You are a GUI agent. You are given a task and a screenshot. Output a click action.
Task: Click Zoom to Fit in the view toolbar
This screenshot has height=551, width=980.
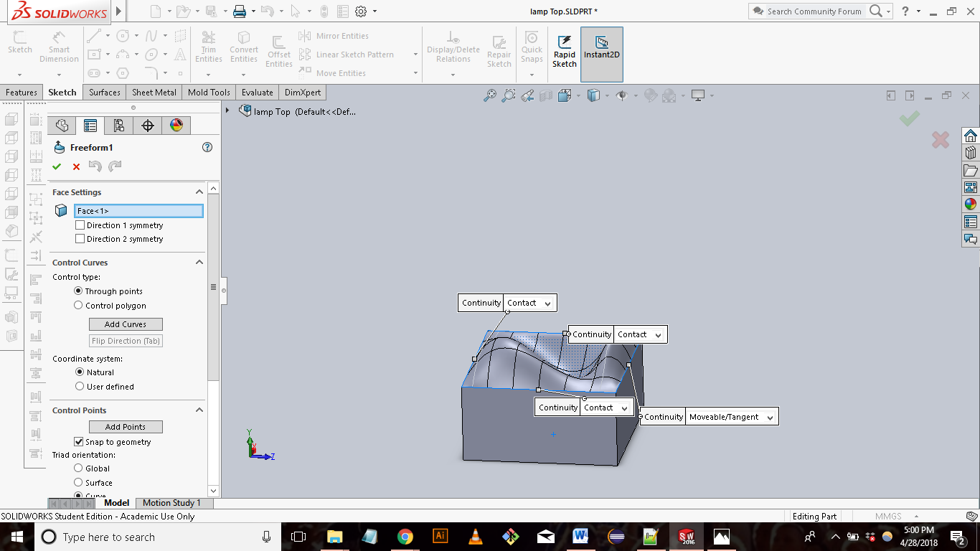coord(490,95)
